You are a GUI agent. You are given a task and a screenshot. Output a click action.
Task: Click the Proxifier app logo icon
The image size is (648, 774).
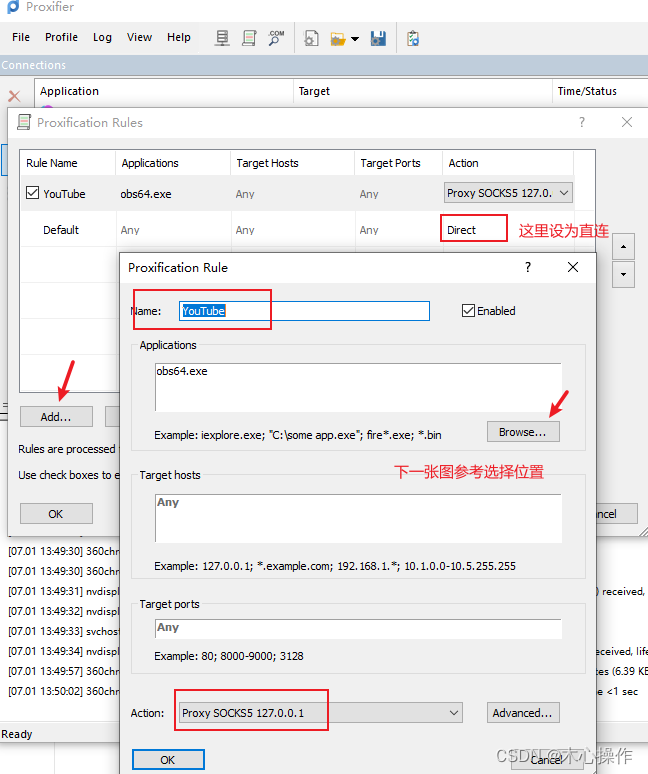(x=13, y=6)
